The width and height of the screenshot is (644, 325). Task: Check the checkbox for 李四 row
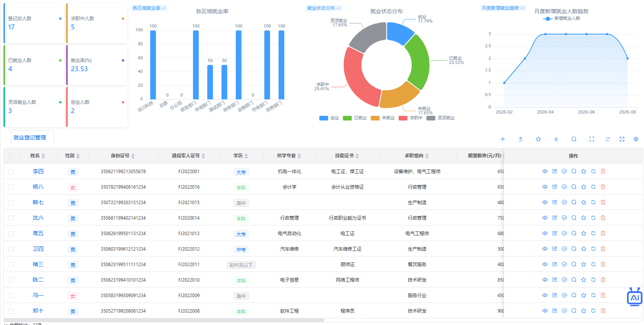tap(11, 172)
